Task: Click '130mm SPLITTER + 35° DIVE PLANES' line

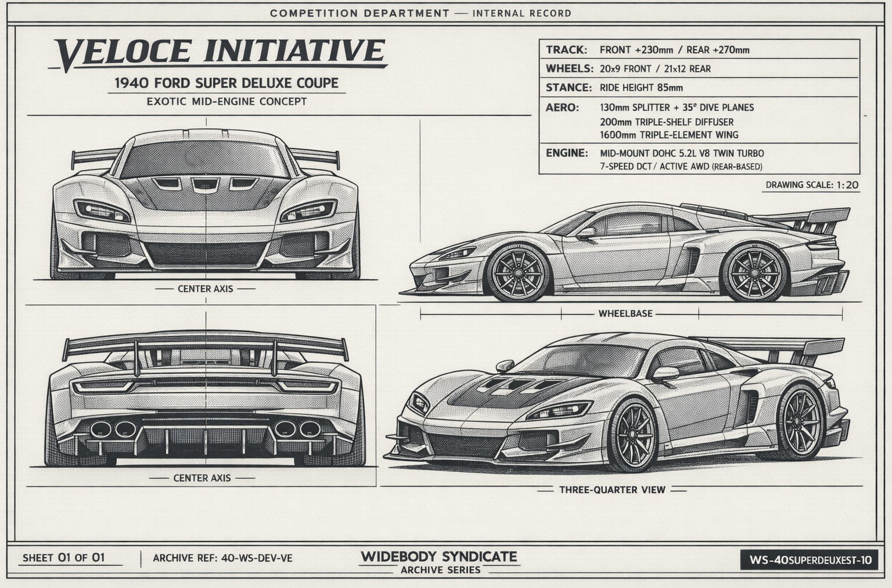Action: point(677,107)
